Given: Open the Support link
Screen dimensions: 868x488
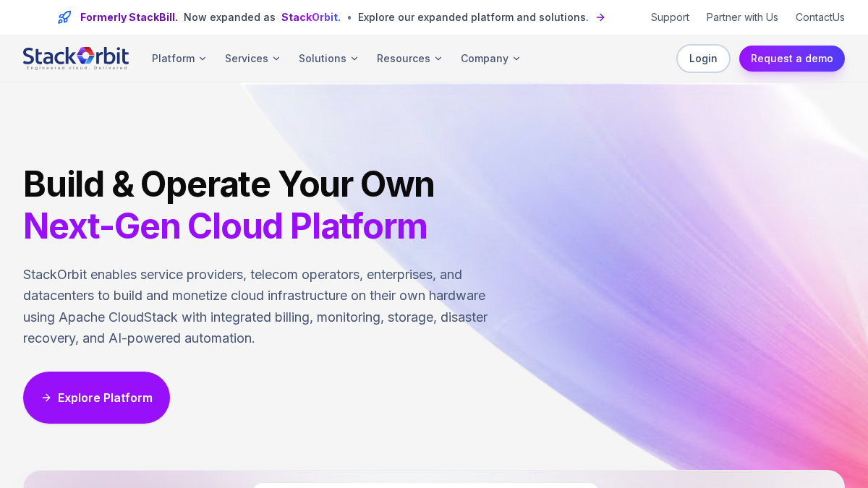Looking at the screenshot, I should [x=670, y=17].
